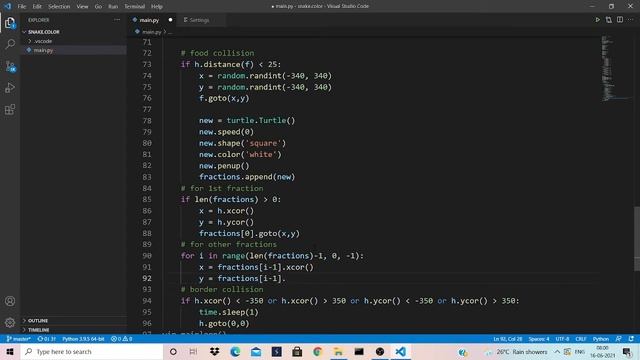Open the Run and Debug view
The height and width of the screenshot is (360, 640).
[10, 88]
